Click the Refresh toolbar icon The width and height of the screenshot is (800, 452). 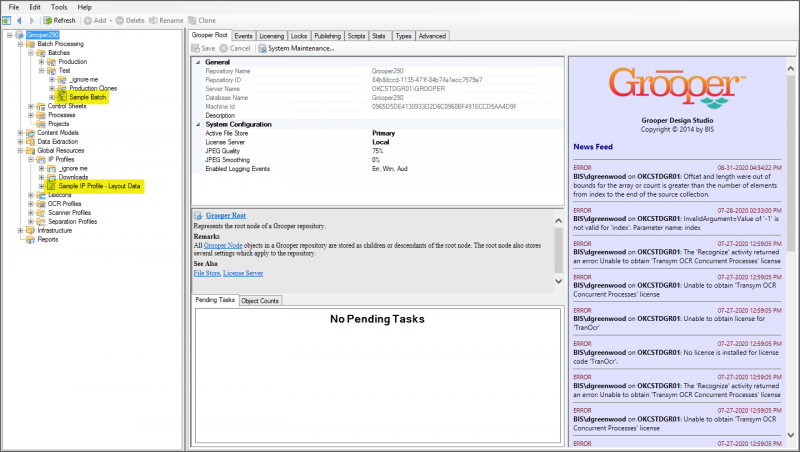(47, 20)
